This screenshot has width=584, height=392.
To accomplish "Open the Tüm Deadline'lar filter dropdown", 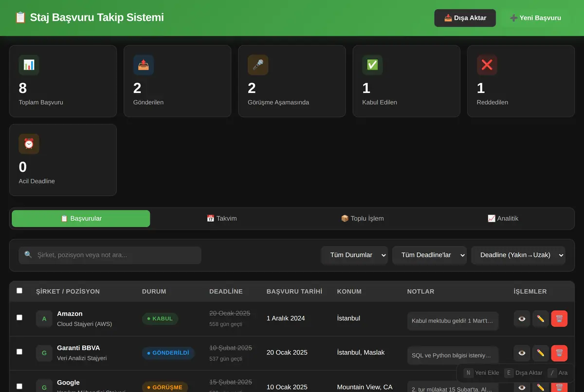I will [x=429, y=255].
